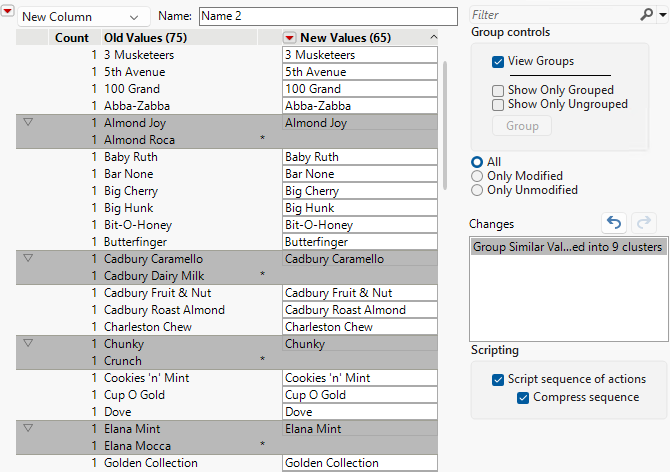
Task: Edit the 100 Grand new value field
Action: [360, 89]
